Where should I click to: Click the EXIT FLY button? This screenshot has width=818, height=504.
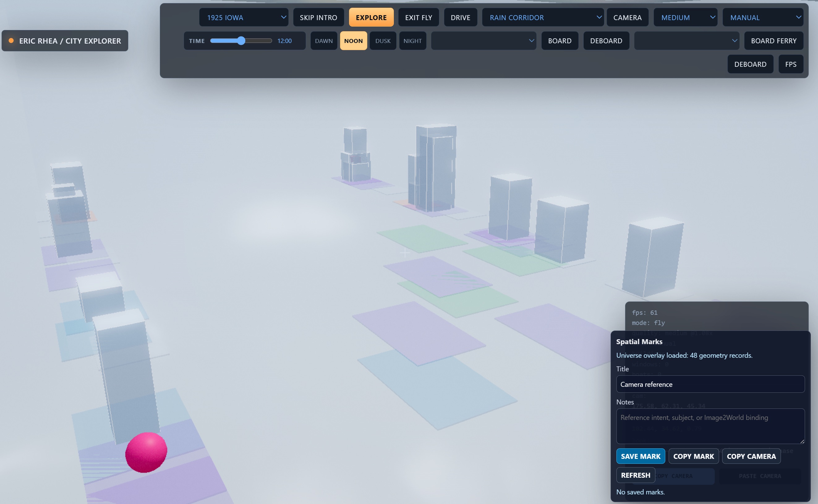click(x=419, y=17)
